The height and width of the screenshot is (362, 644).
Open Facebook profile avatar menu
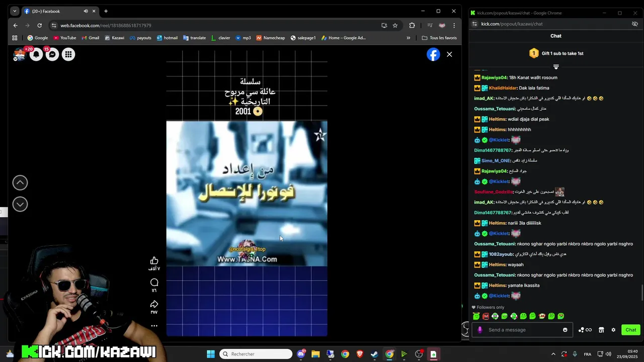coord(20,54)
